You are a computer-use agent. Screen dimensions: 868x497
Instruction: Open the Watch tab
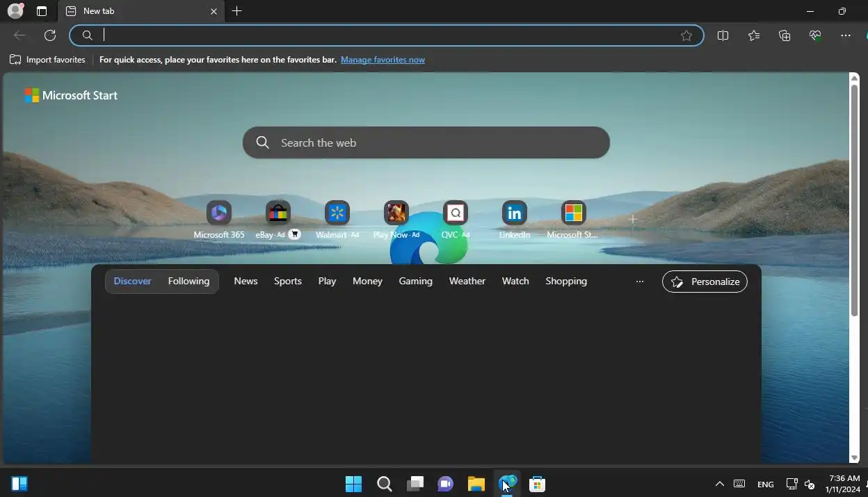pyautogui.click(x=515, y=281)
